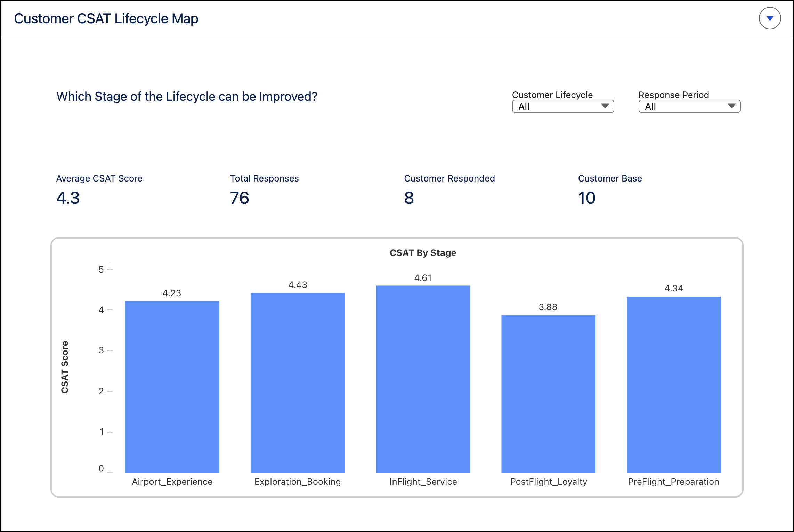Open the Customer Lifecycle dropdown
This screenshot has width=794, height=532.
[x=563, y=106]
